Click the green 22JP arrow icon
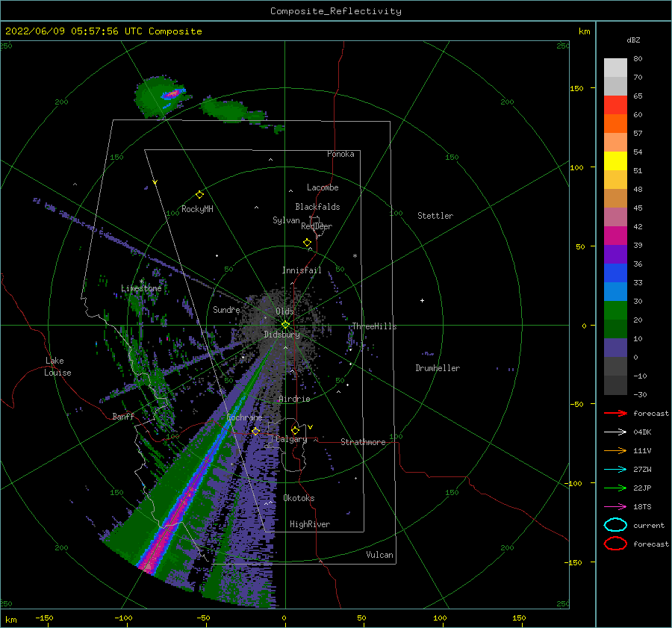The height and width of the screenshot is (628, 672). [615, 488]
